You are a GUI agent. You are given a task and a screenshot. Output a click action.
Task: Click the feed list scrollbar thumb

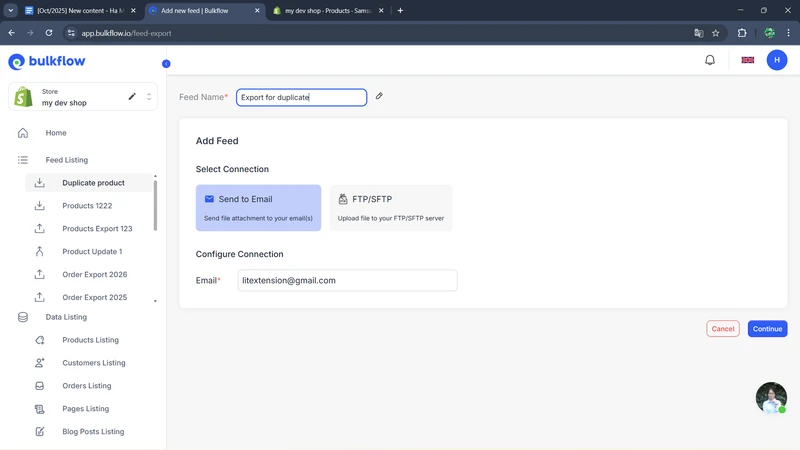point(155,205)
